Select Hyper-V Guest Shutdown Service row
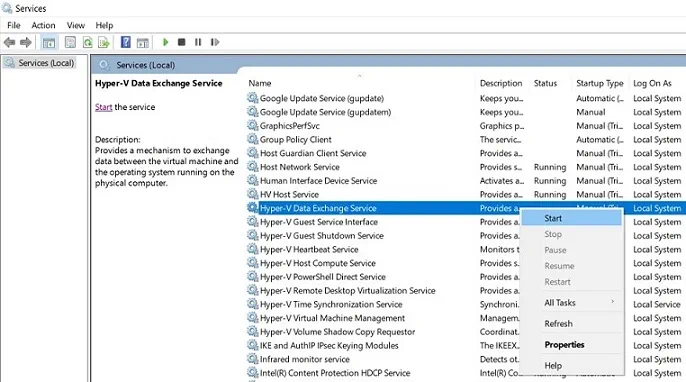Screen dimensions: 686x382 click(x=465, y=235)
